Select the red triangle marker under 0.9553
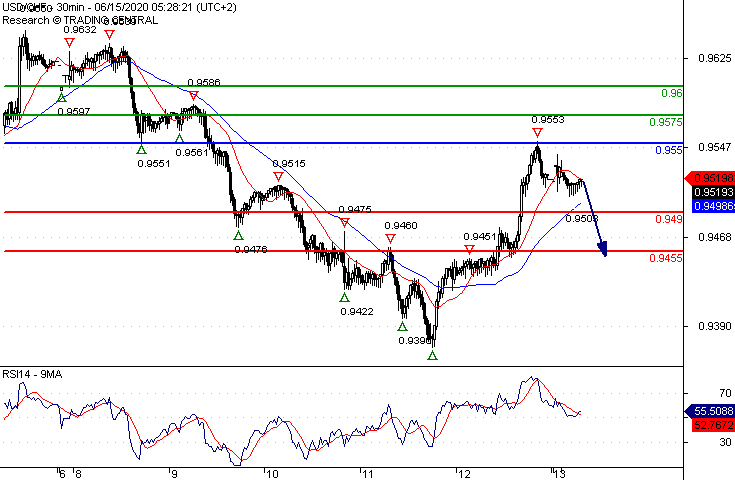 coord(537,133)
